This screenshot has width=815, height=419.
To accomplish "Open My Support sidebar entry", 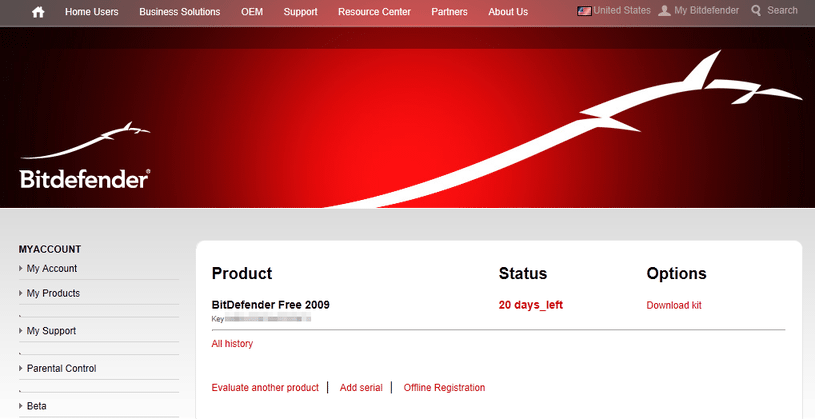I will 51,331.
